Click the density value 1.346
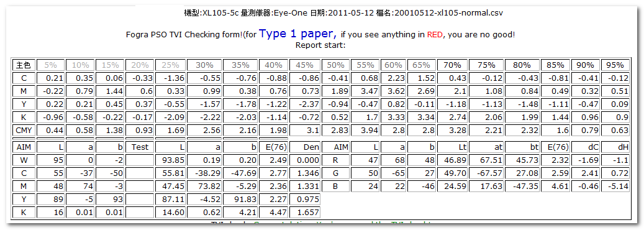This screenshot has height=230, width=644. [x=304, y=173]
